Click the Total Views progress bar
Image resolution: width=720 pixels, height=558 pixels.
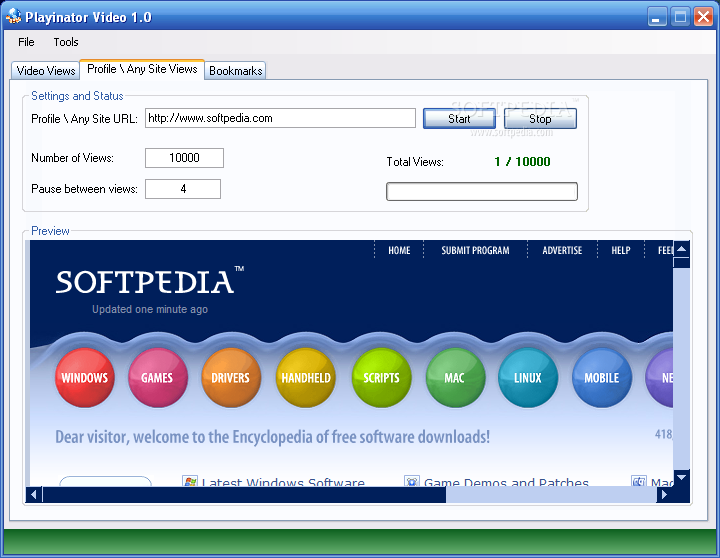coord(482,192)
